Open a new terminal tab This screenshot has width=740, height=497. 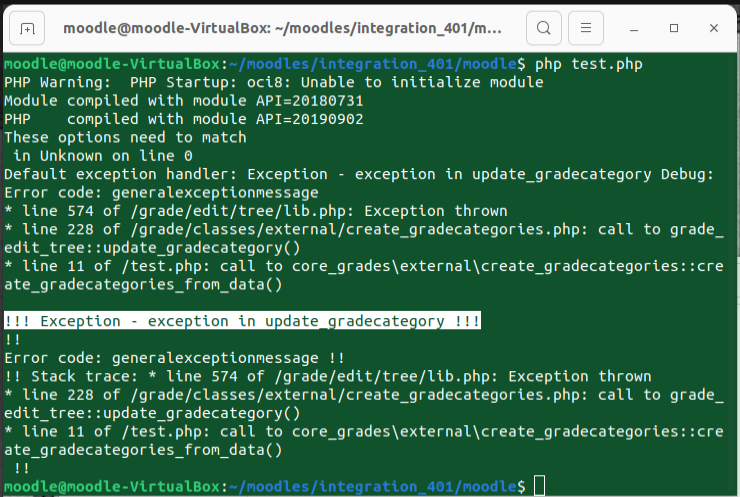click(x=27, y=29)
